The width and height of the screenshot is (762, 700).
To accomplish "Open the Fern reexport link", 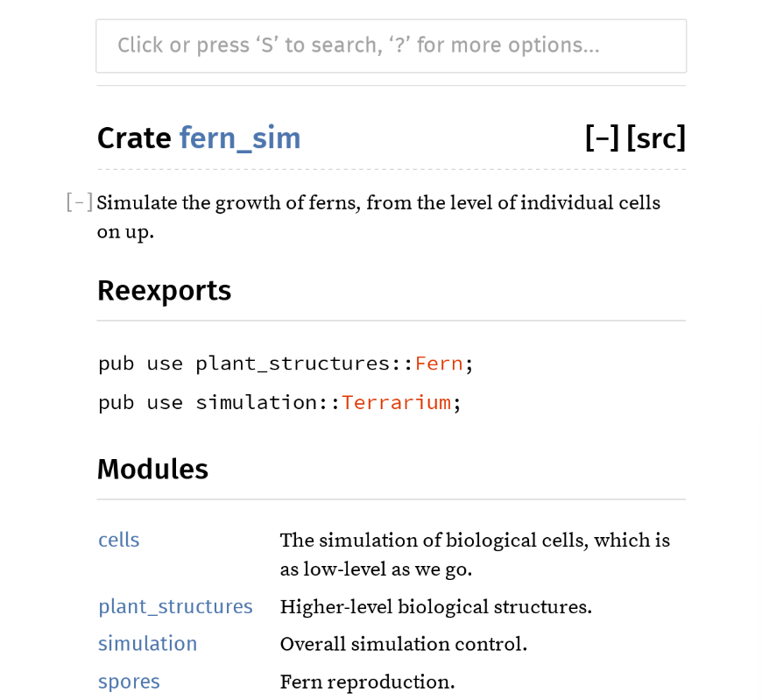I will click(x=439, y=364).
